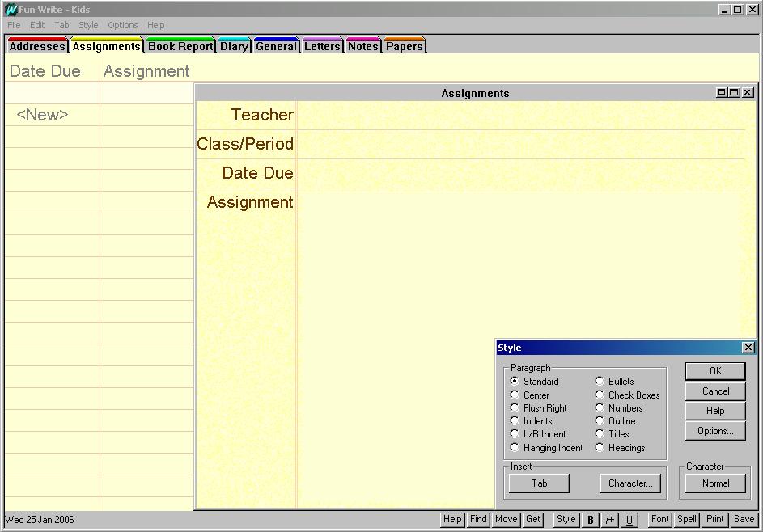Click the Assignments inner window title bar
The width and height of the screenshot is (763, 532).
pyautogui.click(x=475, y=93)
